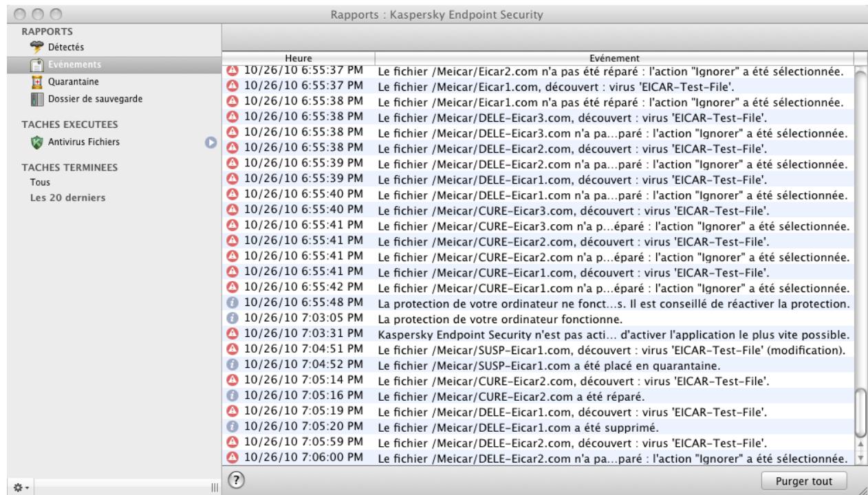Click alert icon of 7:05:19 DELE-Eicar1.com row

[232, 412]
